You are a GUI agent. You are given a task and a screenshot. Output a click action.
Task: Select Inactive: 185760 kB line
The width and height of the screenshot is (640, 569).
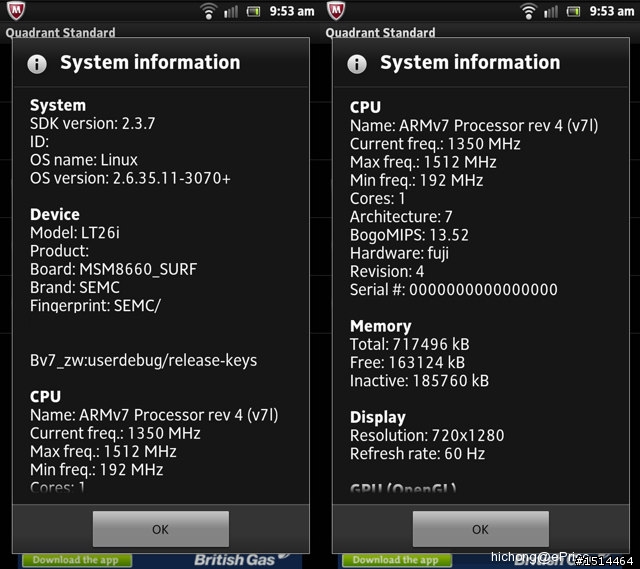(x=419, y=381)
